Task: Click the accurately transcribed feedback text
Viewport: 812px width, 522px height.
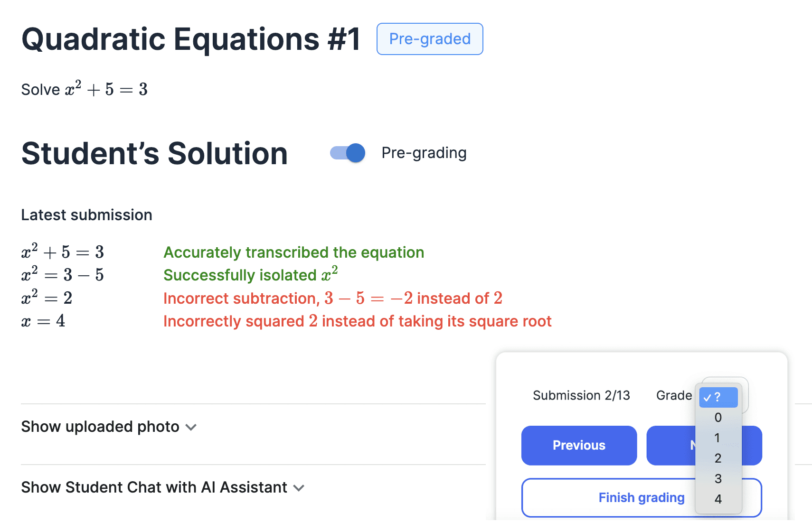Action: (x=293, y=252)
